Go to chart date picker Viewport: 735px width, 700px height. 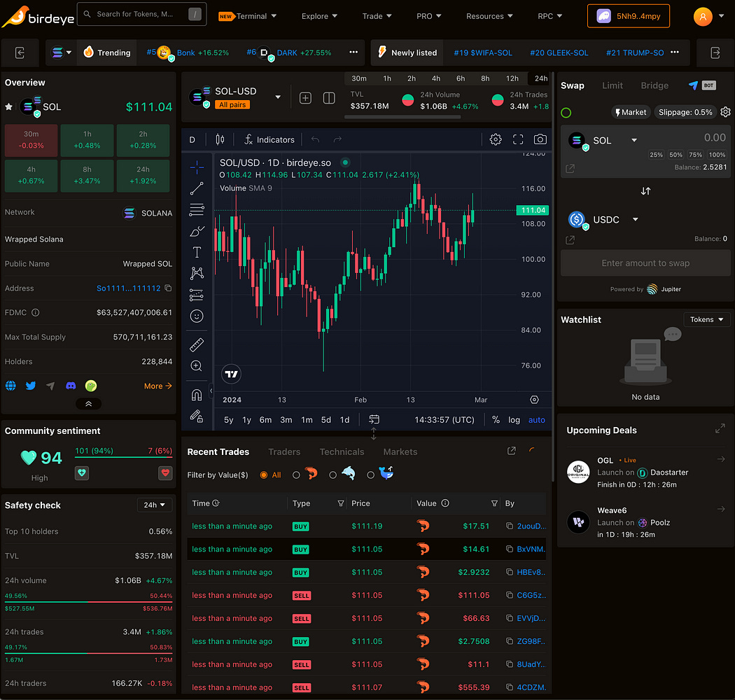[374, 419]
